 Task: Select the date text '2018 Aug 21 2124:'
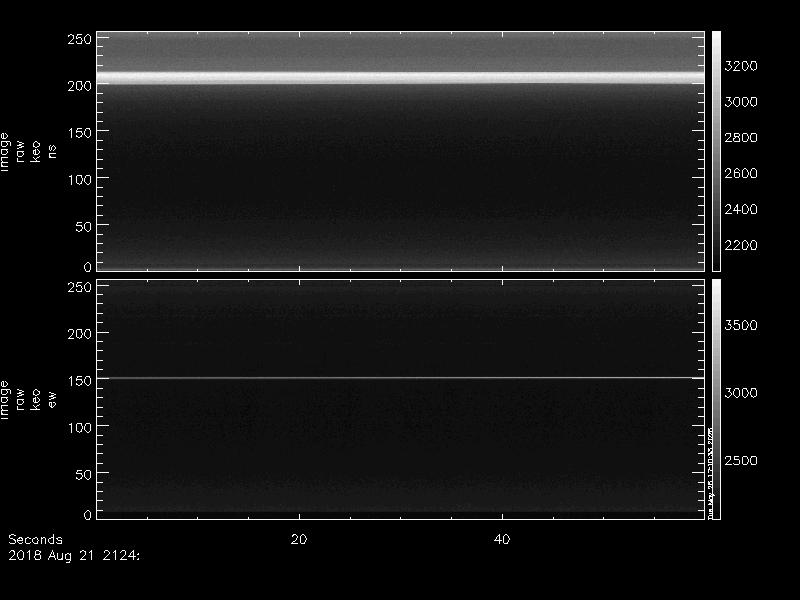[x=73, y=556]
